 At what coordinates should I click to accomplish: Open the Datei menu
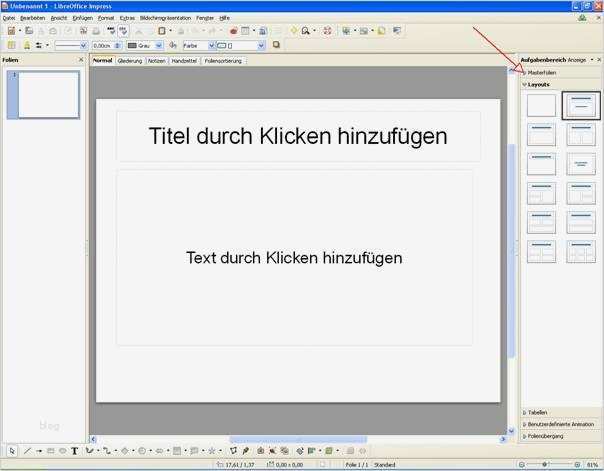(8, 18)
